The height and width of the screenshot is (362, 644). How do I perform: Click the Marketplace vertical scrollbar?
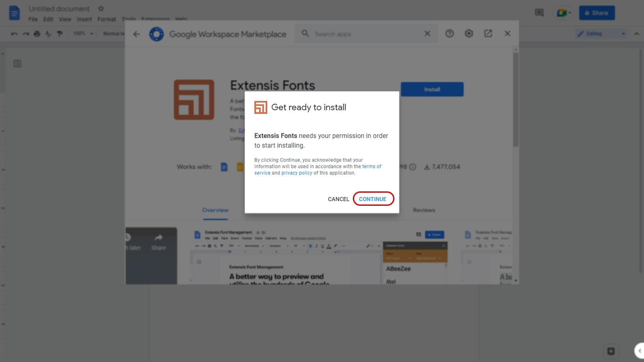point(516,100)
